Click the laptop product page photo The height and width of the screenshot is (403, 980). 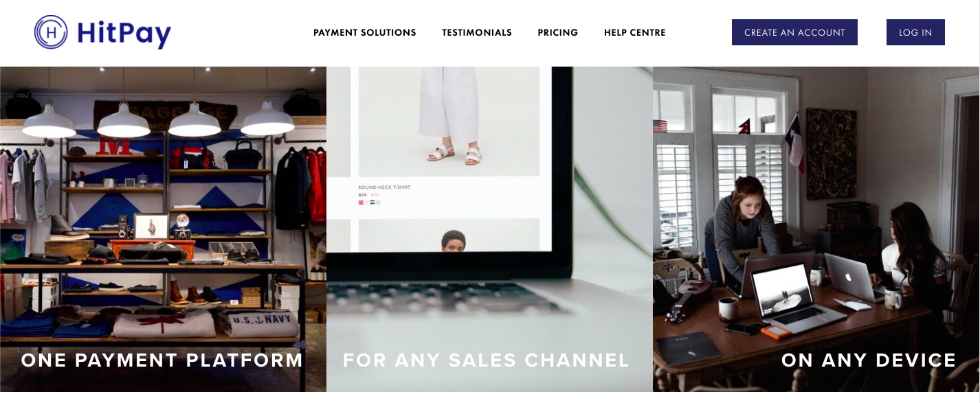pyautogui.click(x=489, y=229)
